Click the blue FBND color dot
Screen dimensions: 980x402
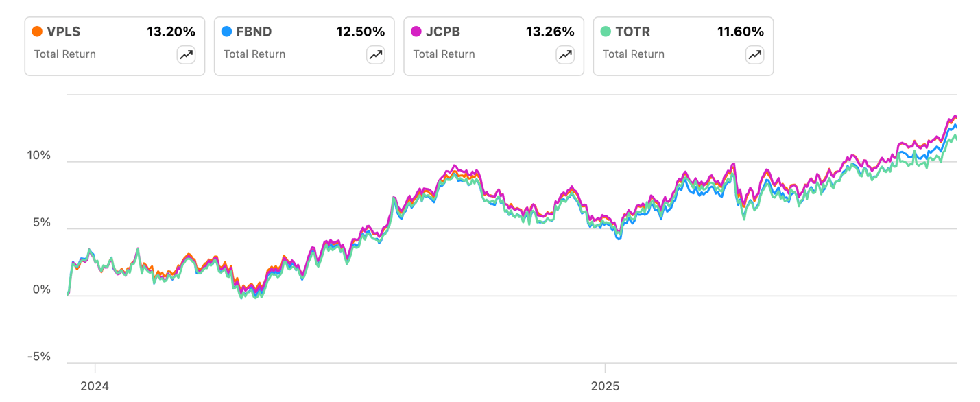tap(226, 32)
